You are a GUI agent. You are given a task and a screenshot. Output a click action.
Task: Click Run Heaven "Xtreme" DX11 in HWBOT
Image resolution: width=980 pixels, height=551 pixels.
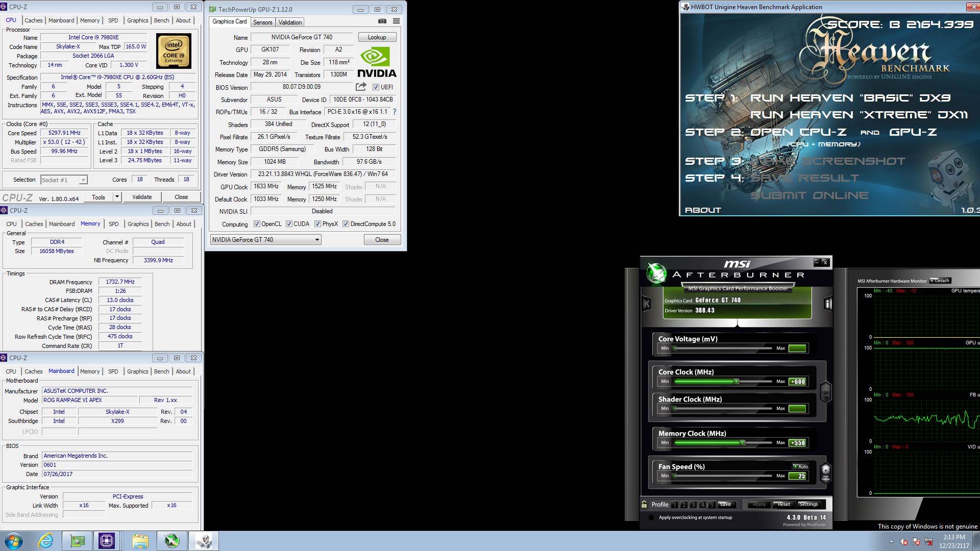[x=859, y=115]
